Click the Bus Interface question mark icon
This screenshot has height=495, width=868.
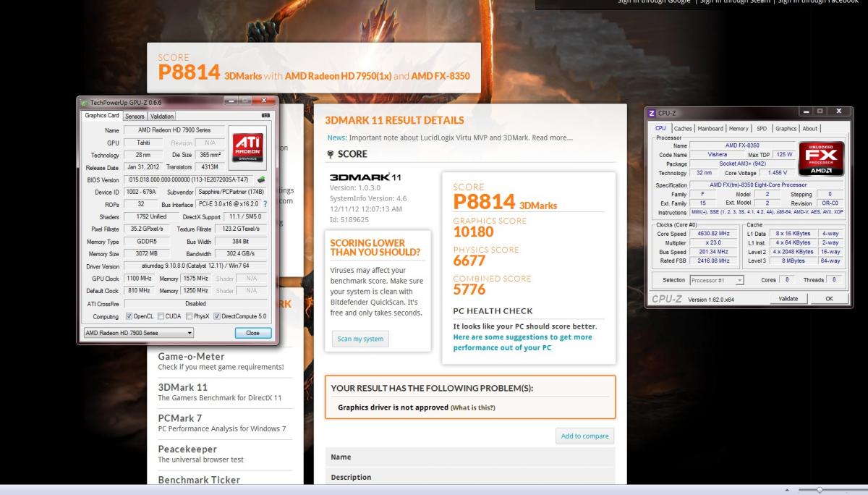coord(265,204)
